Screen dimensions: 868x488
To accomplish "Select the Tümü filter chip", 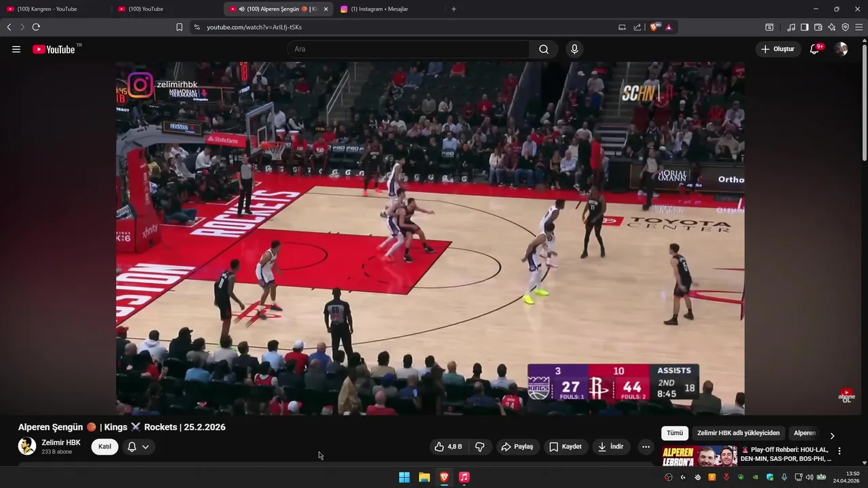I will coord(675,433).
